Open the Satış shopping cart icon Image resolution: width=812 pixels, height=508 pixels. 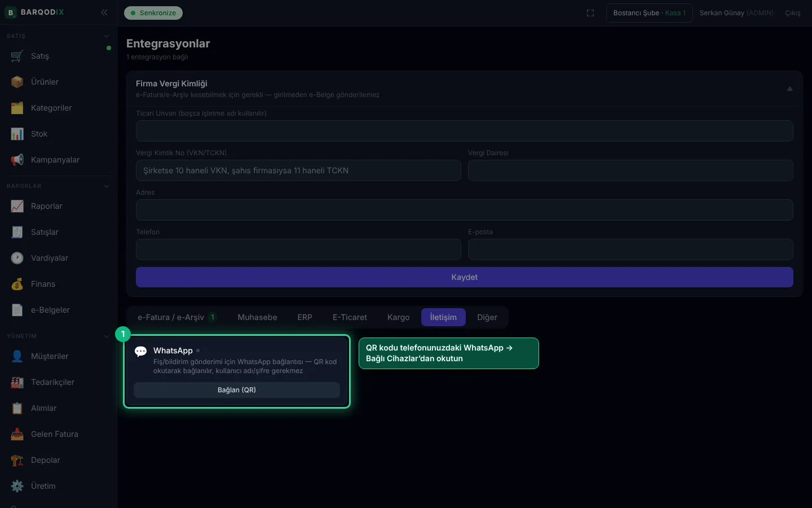[x=17, y=56]
